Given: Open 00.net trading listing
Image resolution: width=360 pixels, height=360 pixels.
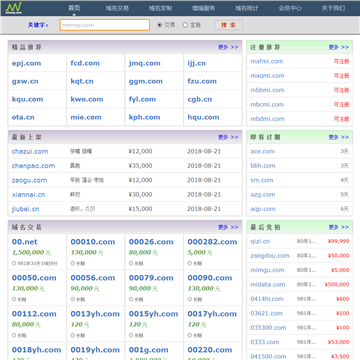Looking at the screenshot, I should (x=25, y=242).
